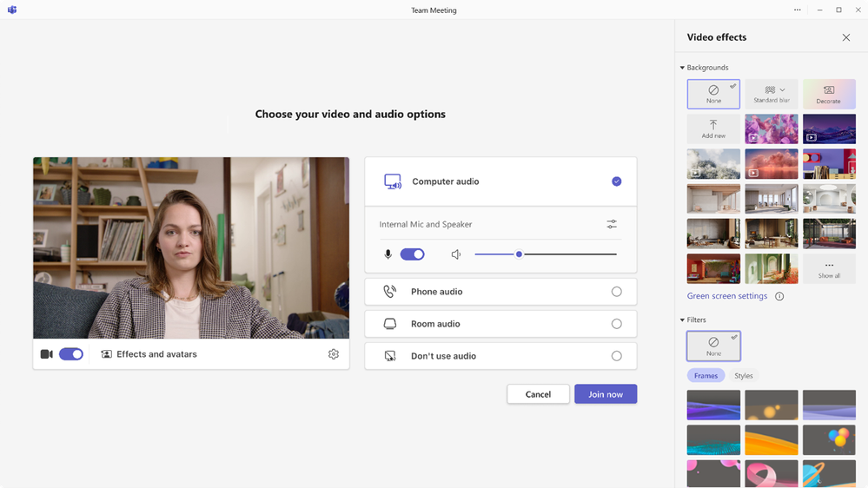This screenshot has width=868, height=488.
Task: Click the video preview of the woman
Action: pos(191,247)
